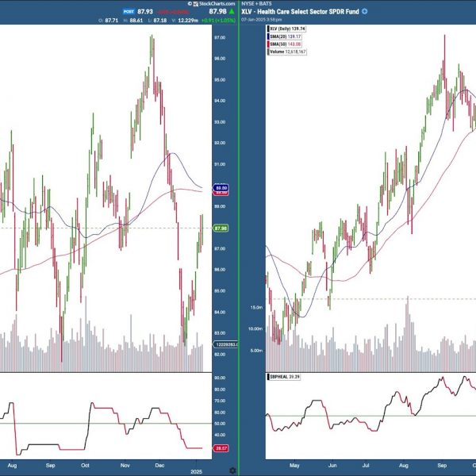Viewport: 476px width, 476px height.
Task: Click the red 28.57 indicator tag
Action: point(221,448)
